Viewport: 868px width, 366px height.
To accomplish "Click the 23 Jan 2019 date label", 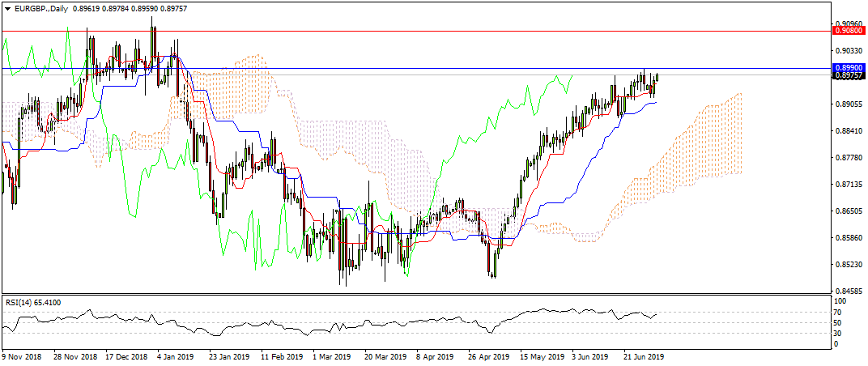I will [227, 355].
